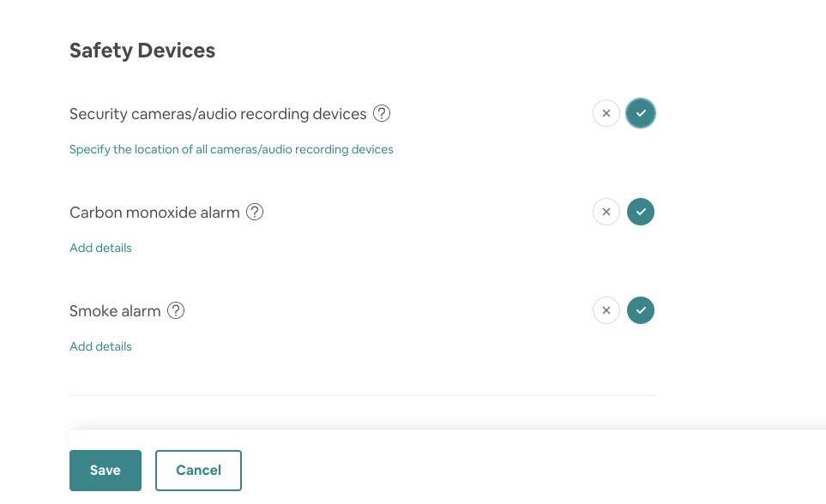Click the Carbon monoxide alarm label text
The height and width of the screenshot is (504, 826).
154,213
